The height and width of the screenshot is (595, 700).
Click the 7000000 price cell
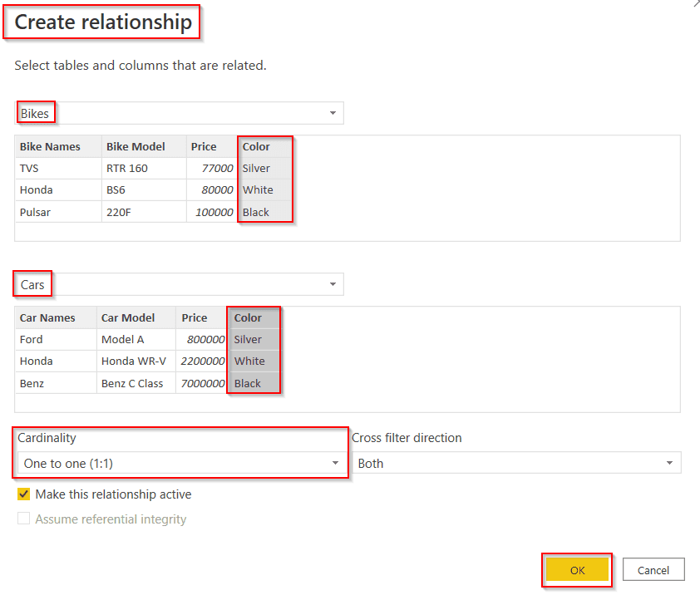(202, 383)
